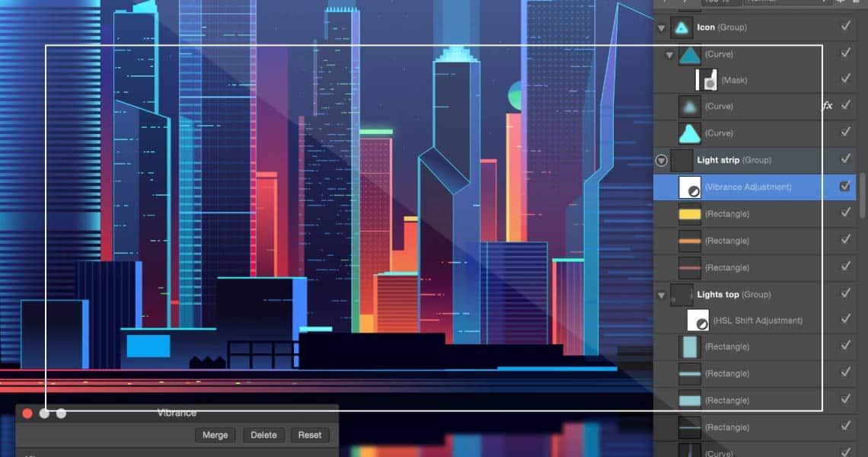Click the Vibrance Adjustment layer icon
The height and width of the screenshot is (457, 868).
tap(690, 187)
